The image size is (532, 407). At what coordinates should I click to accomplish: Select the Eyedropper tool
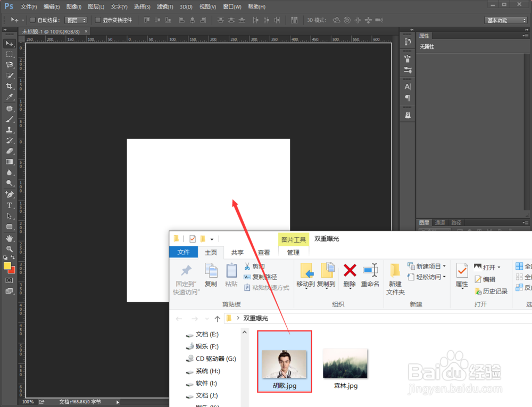point(9,97)
